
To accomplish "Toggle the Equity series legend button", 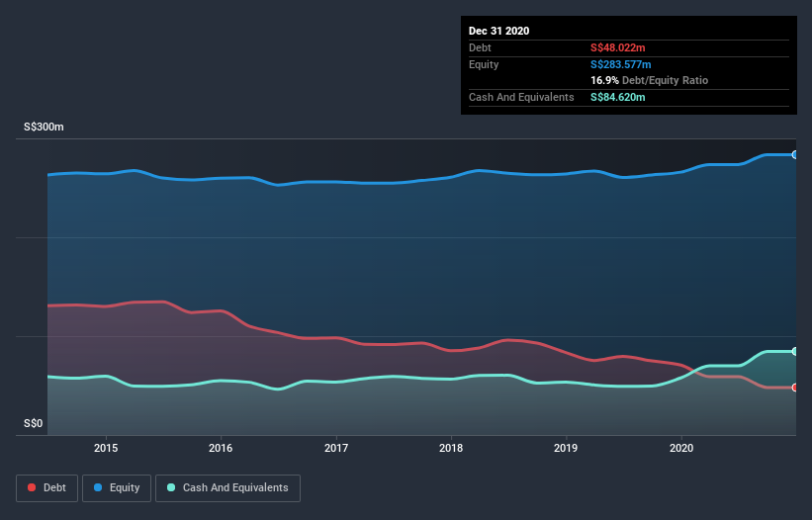I will click(117, 488).
